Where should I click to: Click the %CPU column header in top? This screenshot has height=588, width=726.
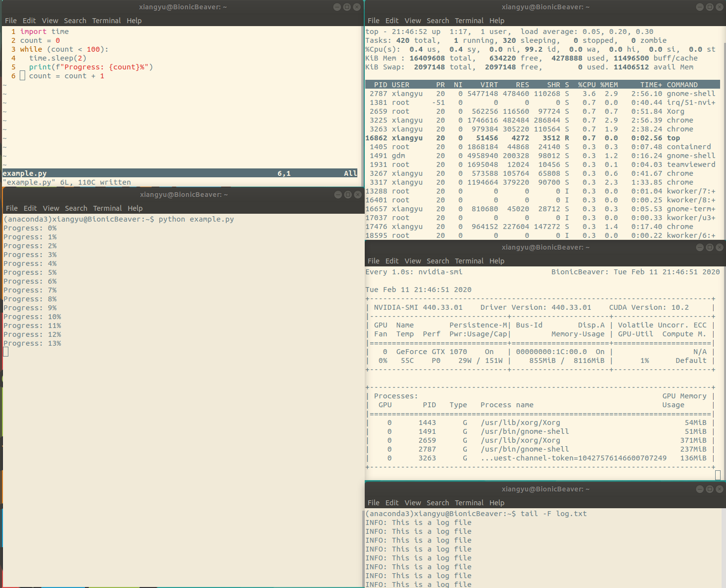pos(587,85)
